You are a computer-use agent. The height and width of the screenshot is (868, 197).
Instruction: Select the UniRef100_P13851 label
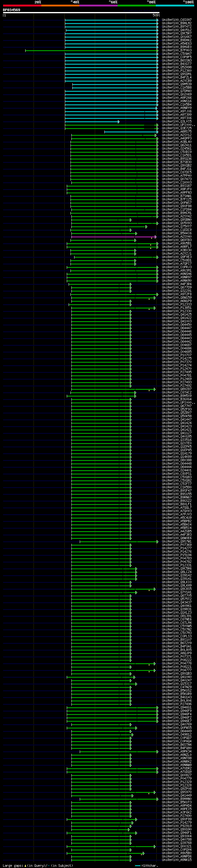(x=177, y=308)
